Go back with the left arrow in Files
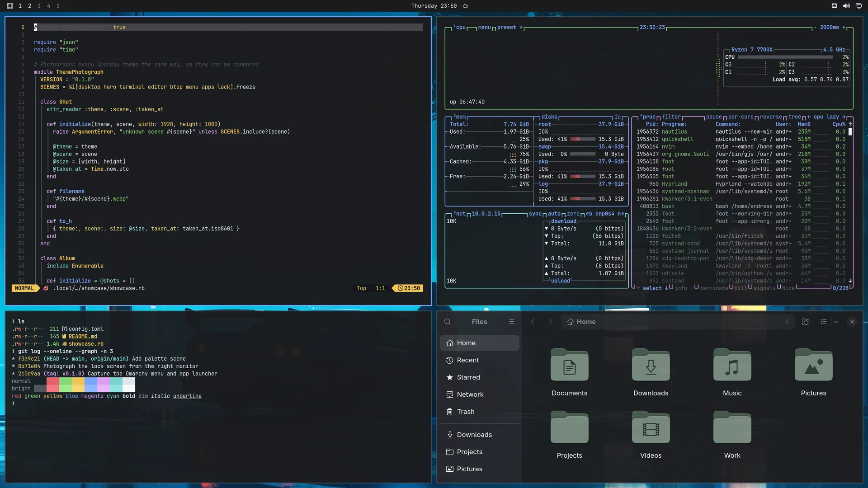Image resolution: width=868 pixels, height=488 pixels. point(533,322)
